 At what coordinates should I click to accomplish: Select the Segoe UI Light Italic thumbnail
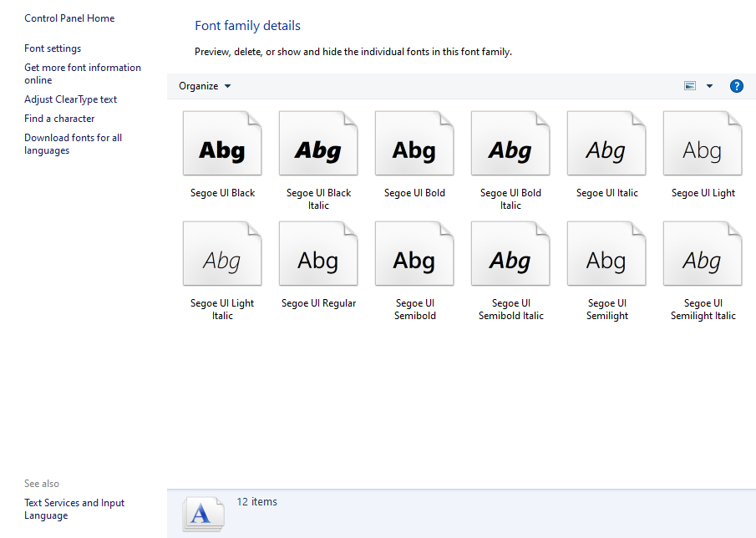222,253
